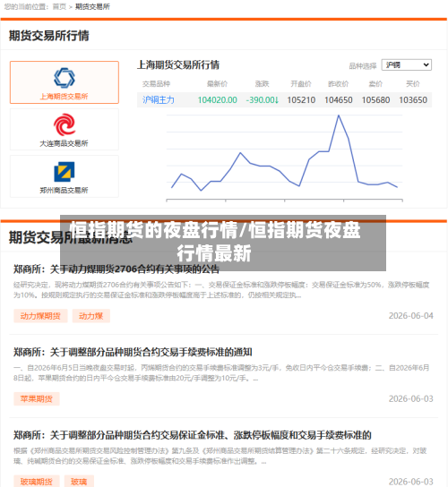Viewport: 448px width, 487px height.
Task: Open the 品种选择 dropdown showing 沪铜
Action: 407,65
